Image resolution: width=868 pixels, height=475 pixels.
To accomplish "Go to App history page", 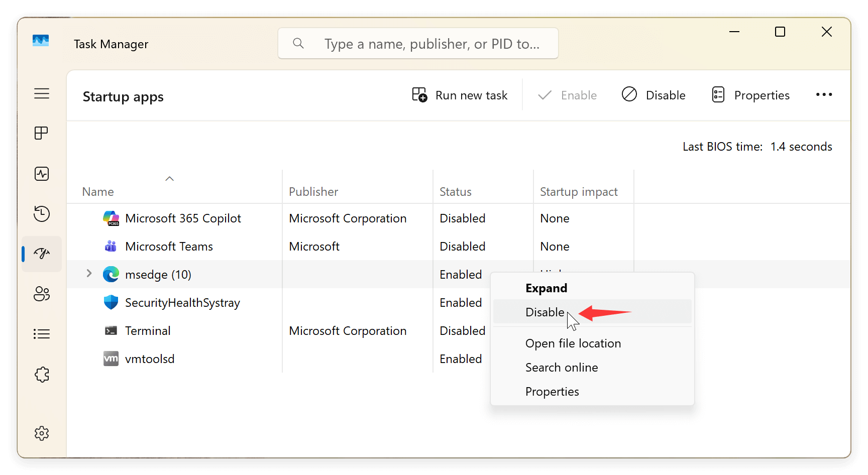I will [x=41, y=214].
